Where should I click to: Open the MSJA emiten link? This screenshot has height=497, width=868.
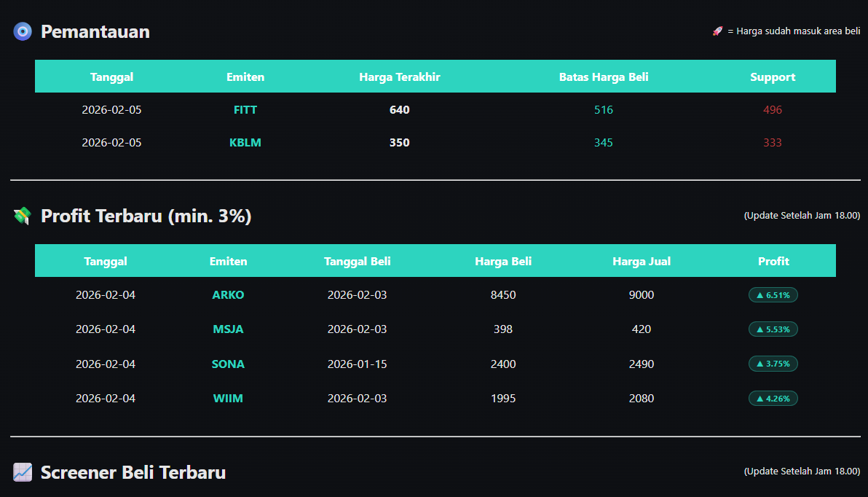[228, 329]
